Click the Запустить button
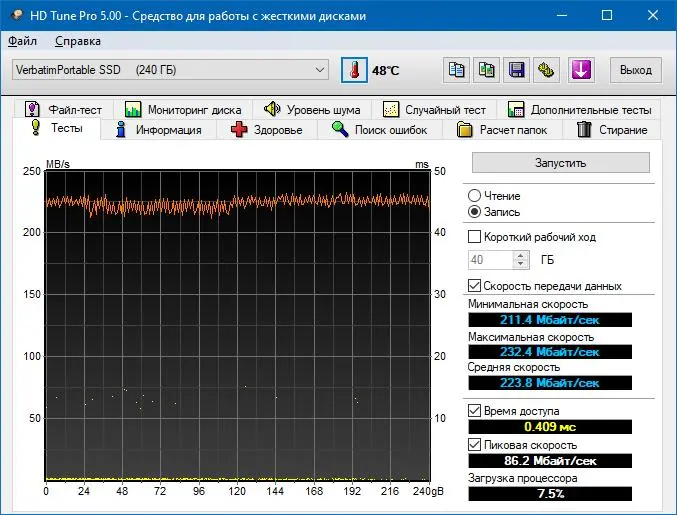Image resolution: width=677 pixels, height=515 pixels. [x=560, y=163]
